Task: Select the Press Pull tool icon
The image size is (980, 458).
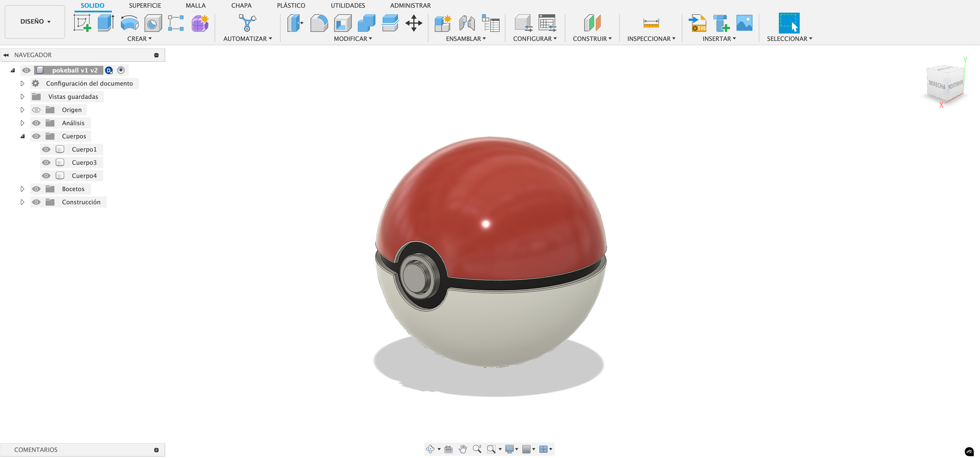Action: pyautogui.click(x=295, y=23)
